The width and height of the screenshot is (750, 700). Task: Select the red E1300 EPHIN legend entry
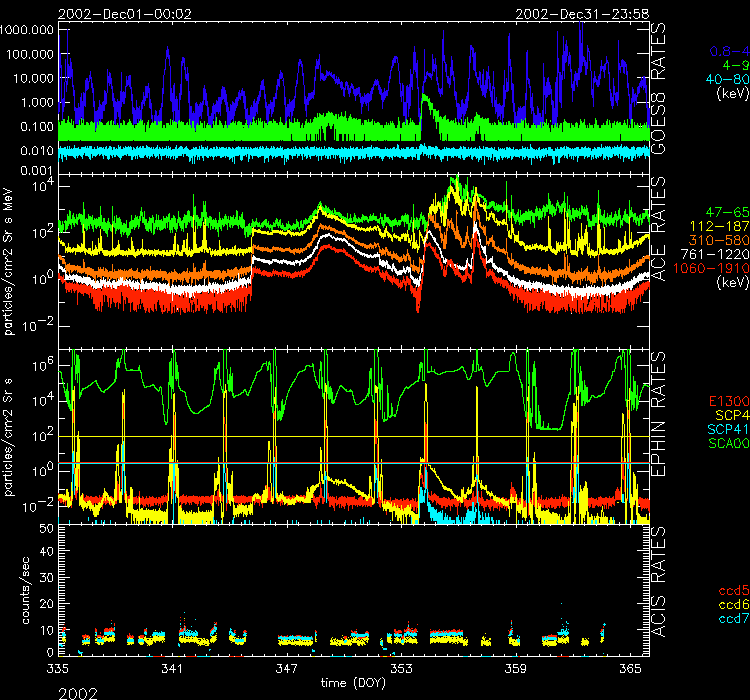click(x=727, y=401)
